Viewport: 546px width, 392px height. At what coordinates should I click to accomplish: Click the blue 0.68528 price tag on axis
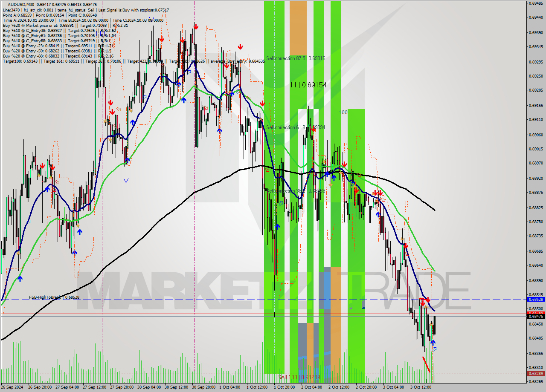click(x=536, y=299)
